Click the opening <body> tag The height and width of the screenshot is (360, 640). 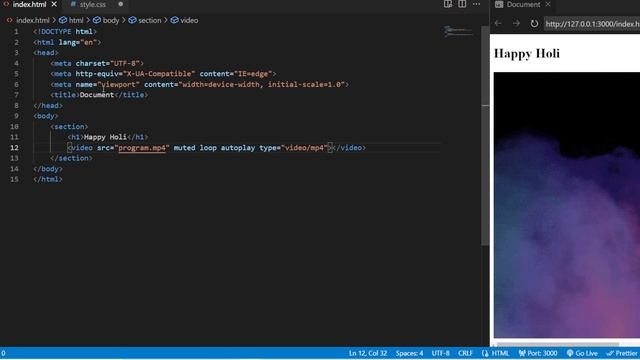[x=46, y=116]
